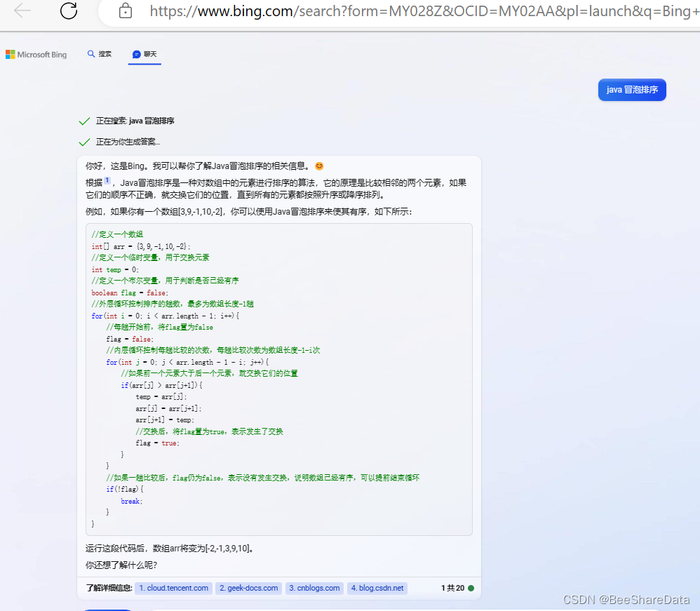Click the code line 'boolean flag = false;'

(130, 293)
